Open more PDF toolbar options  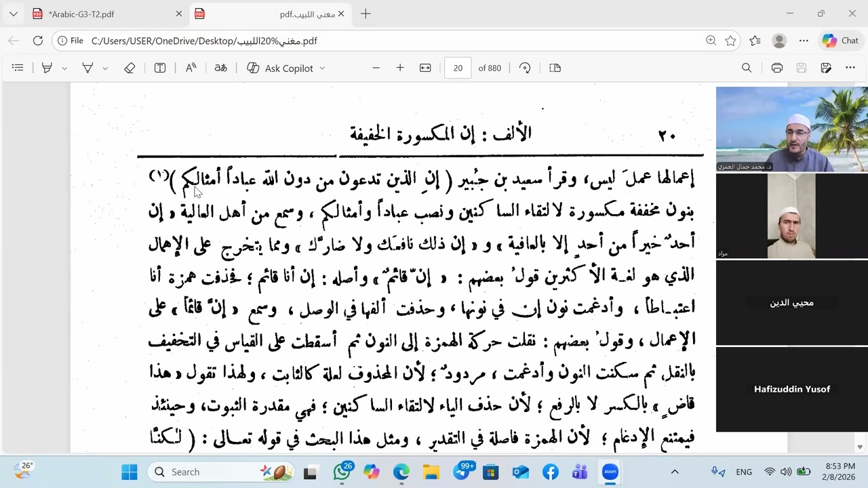coord(850,68)
